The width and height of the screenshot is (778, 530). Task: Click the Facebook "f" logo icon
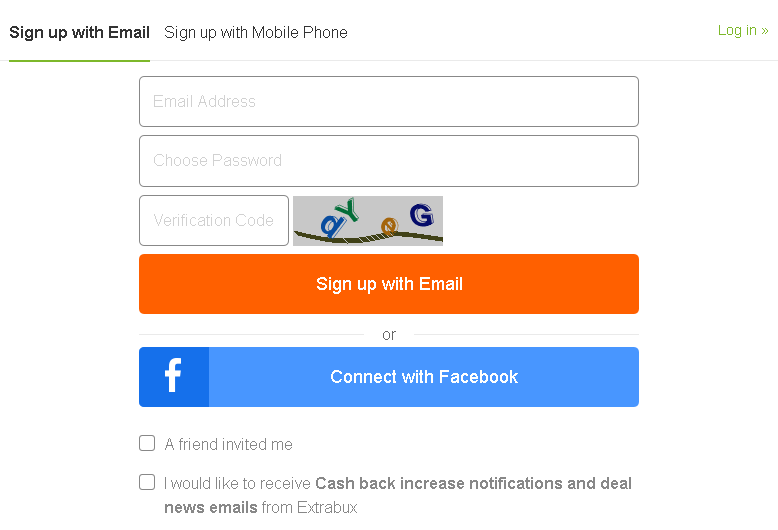tap(173, 377)
